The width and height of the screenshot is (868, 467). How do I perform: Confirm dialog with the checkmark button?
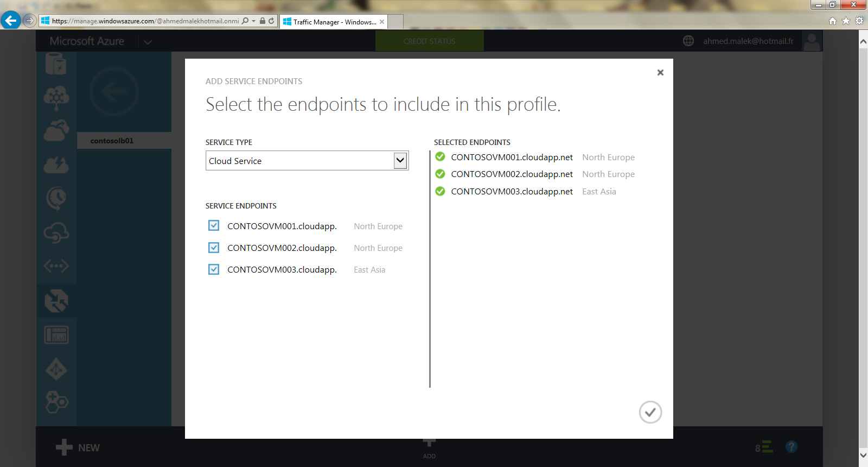(x=650, y=412)
